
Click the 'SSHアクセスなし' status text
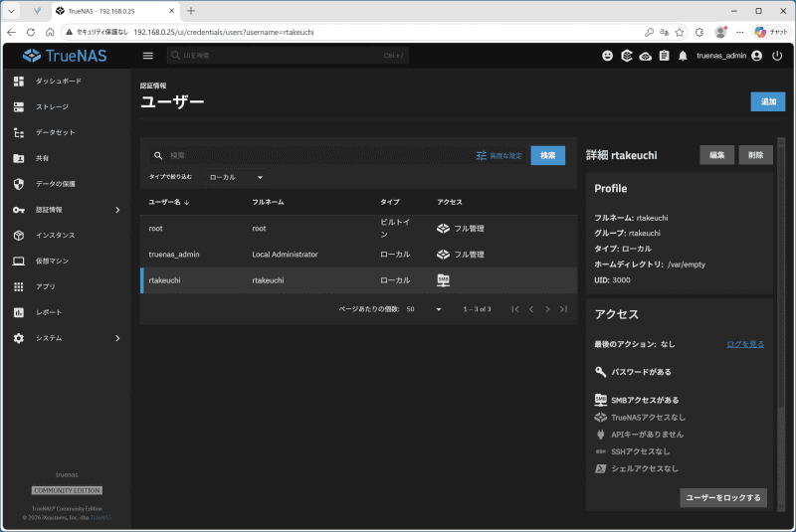[640, 451]
